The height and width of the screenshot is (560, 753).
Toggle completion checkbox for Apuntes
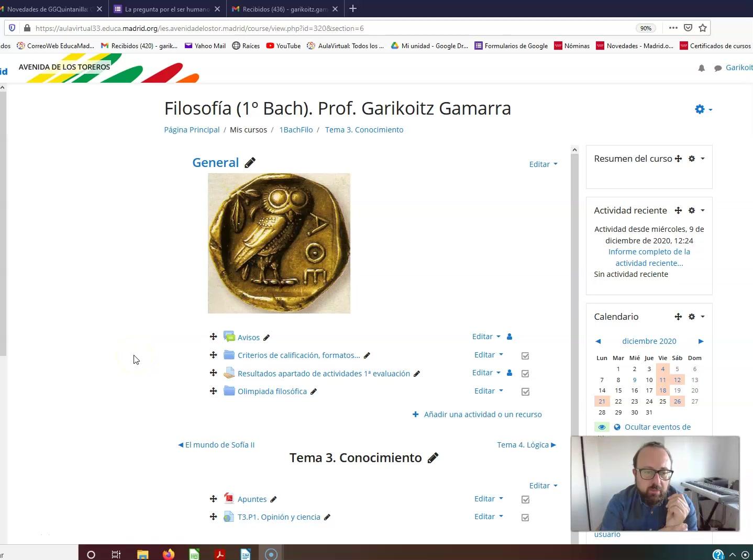(525, 500)
